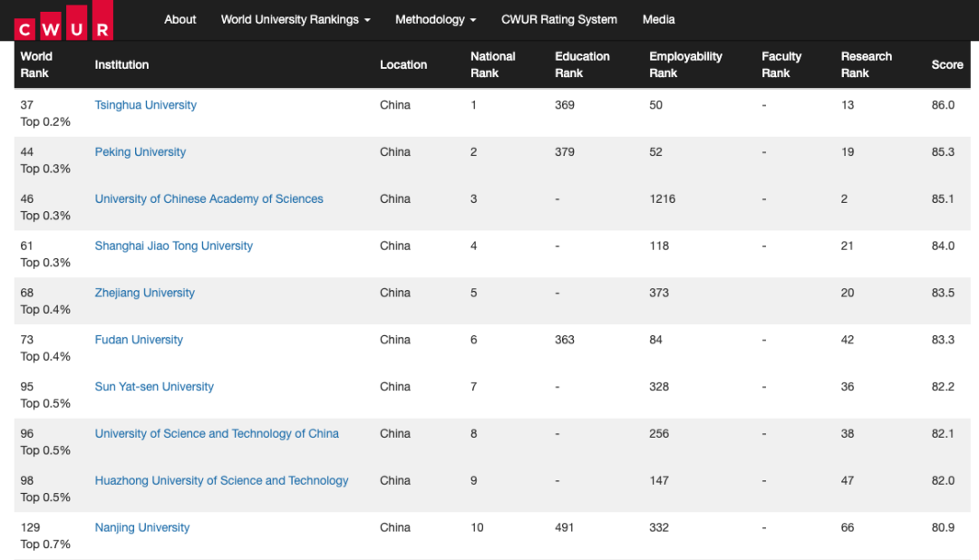979x560 pixels.
Task: Select employability rank 118
Action: pos(659,246)
